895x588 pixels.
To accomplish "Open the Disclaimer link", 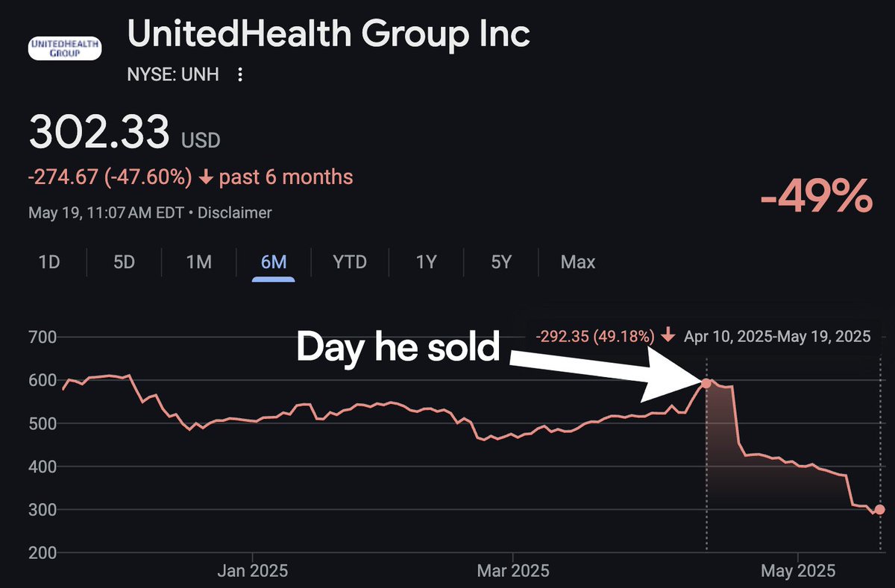I will pyautogui.click(x=236, y=213).
